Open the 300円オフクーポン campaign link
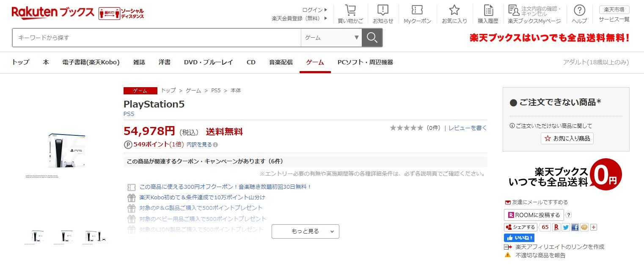Screen dimensions: 644x267 click(x=225, y=187)
